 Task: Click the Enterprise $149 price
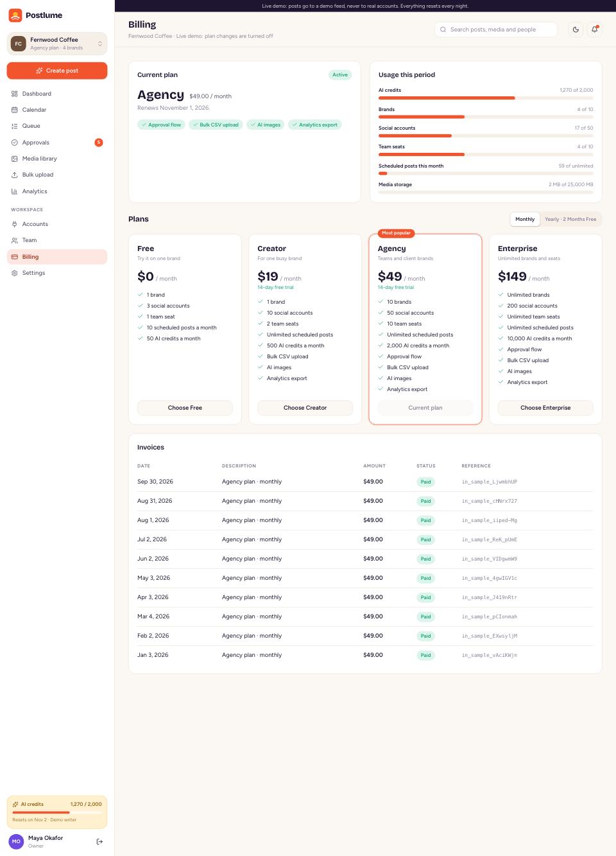pos(513,277)
